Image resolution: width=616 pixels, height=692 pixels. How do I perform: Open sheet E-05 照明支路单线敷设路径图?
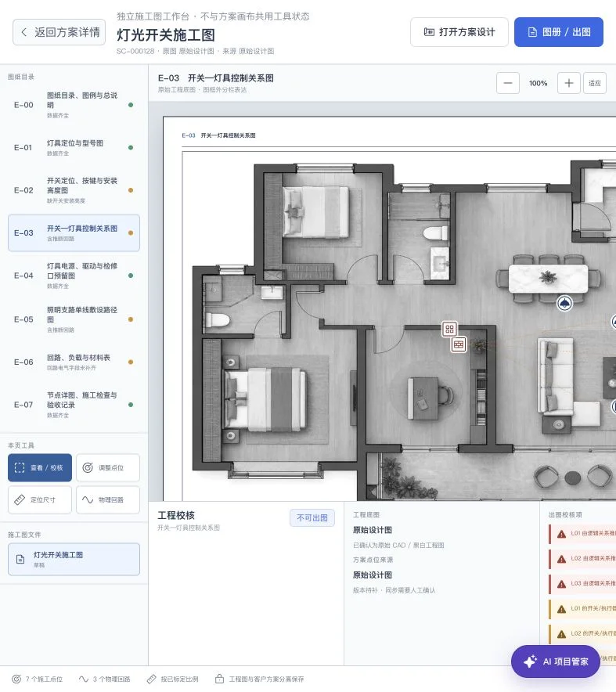coord(74,319)
